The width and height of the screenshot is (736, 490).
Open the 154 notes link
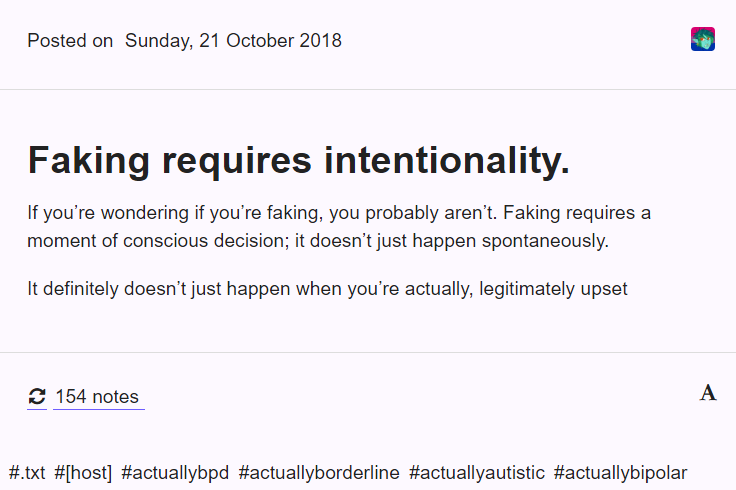point(97,397)
